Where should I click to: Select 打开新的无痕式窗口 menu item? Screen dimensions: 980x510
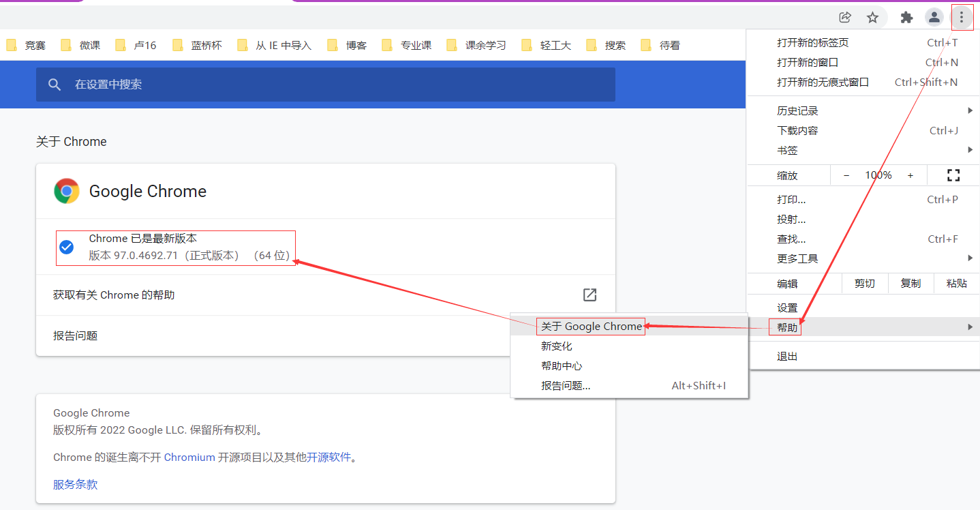[863, 82]
